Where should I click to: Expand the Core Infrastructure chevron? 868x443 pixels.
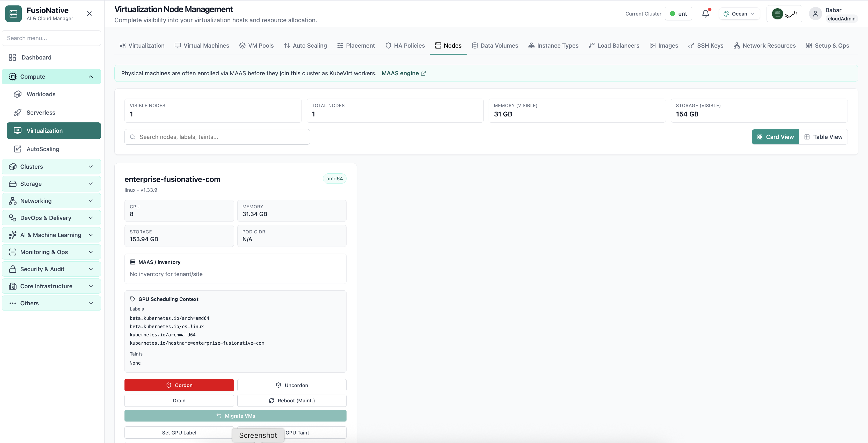click(91, 286)
